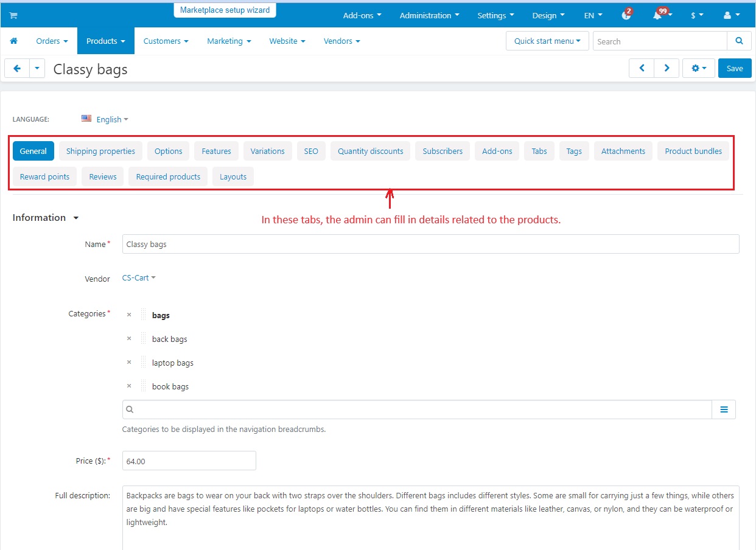The width and height of the screenshot is (756, 550).
Task: Open the help notifications icon with badge 2
Action: (627, 15)
